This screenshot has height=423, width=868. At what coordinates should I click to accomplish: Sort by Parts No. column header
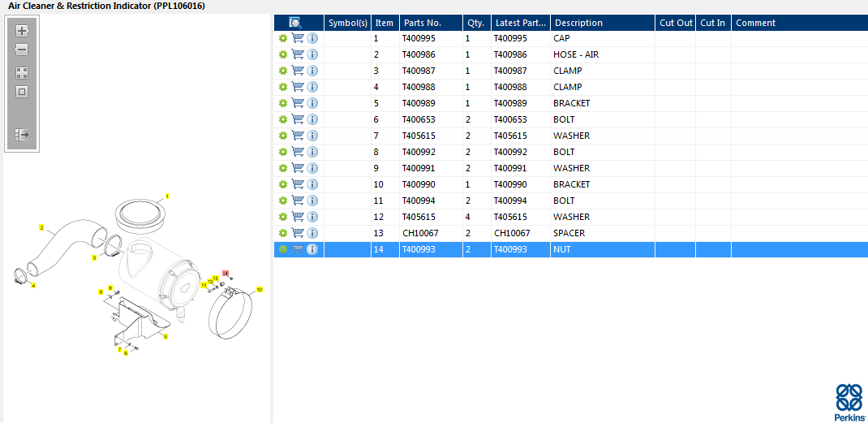(432, 23)
